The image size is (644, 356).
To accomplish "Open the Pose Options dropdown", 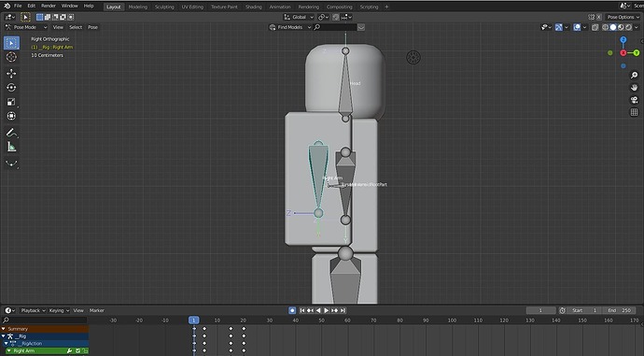I will [623, 17].
